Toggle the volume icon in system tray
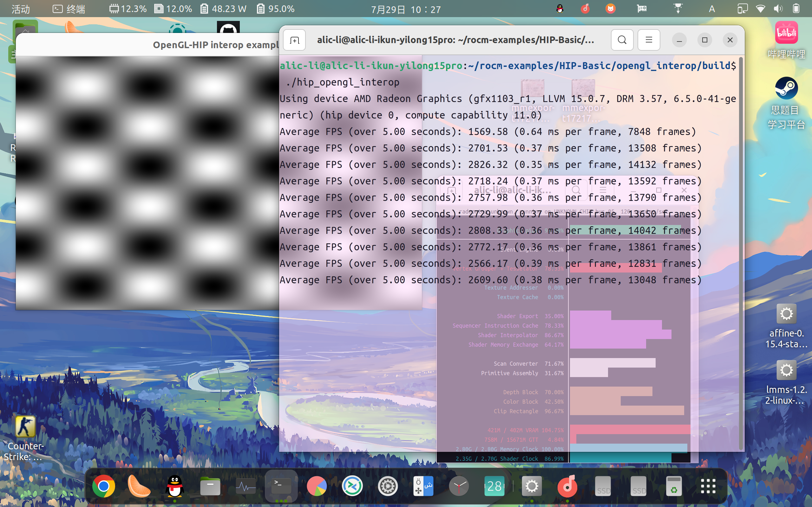This screenshot has width=812, height=507. click(778, 9)
